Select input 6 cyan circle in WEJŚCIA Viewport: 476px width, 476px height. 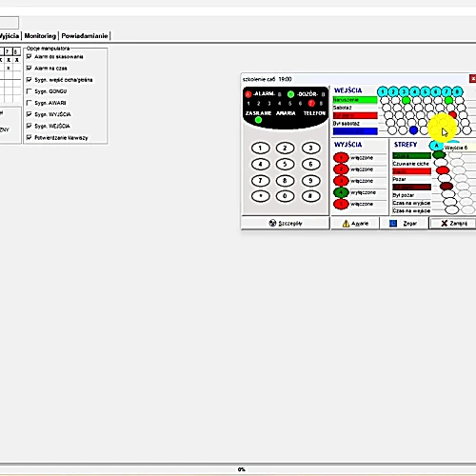coord(436,92)
